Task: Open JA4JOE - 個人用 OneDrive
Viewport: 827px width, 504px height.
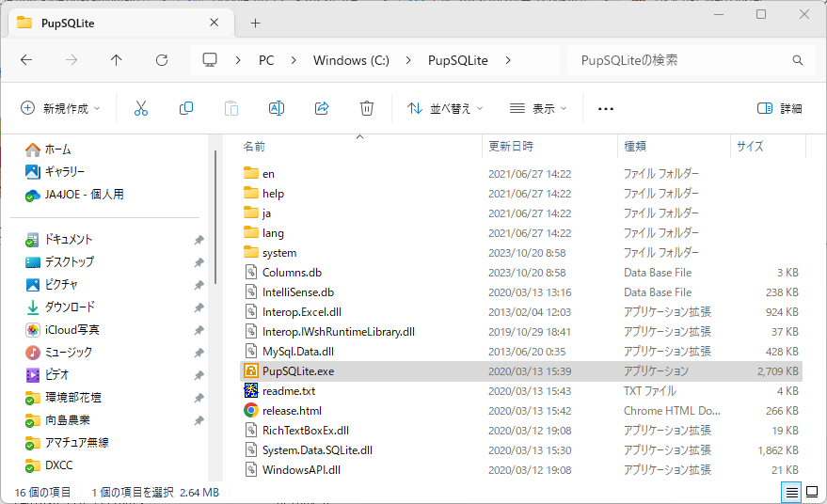Action: coord(74,195)
